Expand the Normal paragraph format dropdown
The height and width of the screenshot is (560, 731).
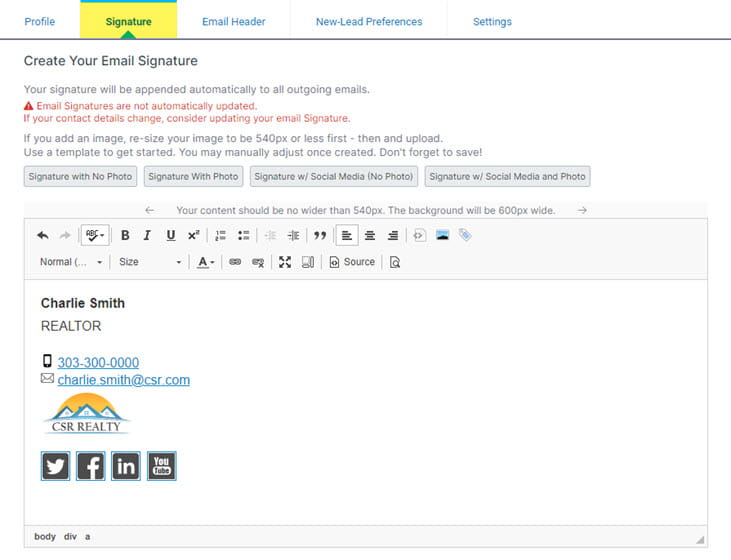[71, 262]
